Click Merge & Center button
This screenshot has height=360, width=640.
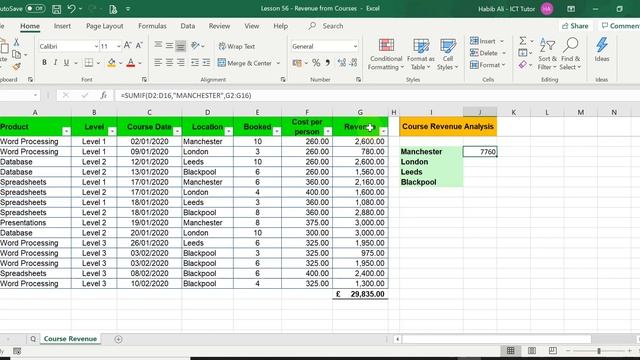pos(244,63)
